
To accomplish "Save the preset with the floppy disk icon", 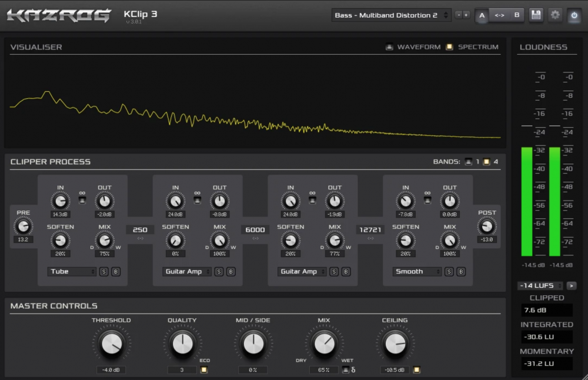I will [x=536, y=15].
